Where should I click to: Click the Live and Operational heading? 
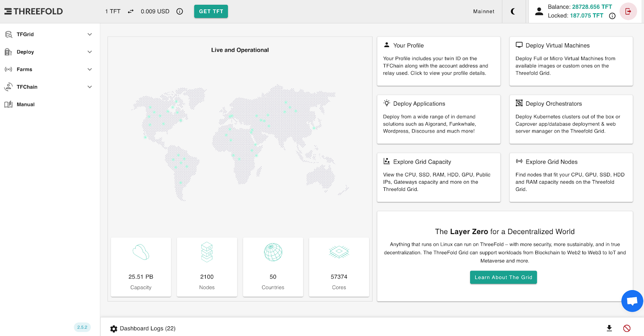coord(240,50)
